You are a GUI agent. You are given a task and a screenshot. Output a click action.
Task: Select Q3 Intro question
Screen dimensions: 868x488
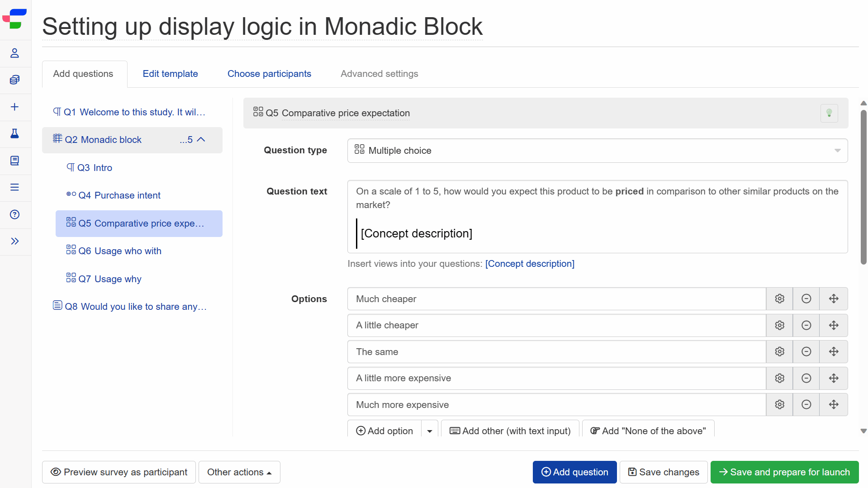139,168
